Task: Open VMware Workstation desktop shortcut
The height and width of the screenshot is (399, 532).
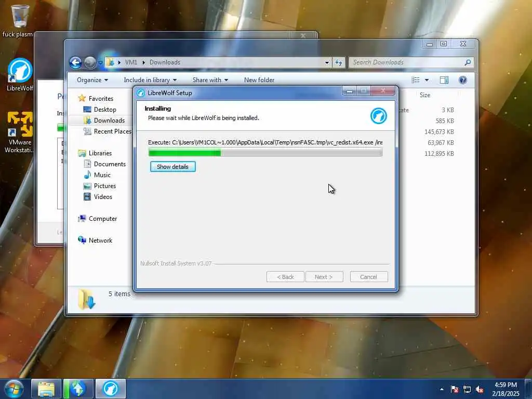Action: pos(20,132)
